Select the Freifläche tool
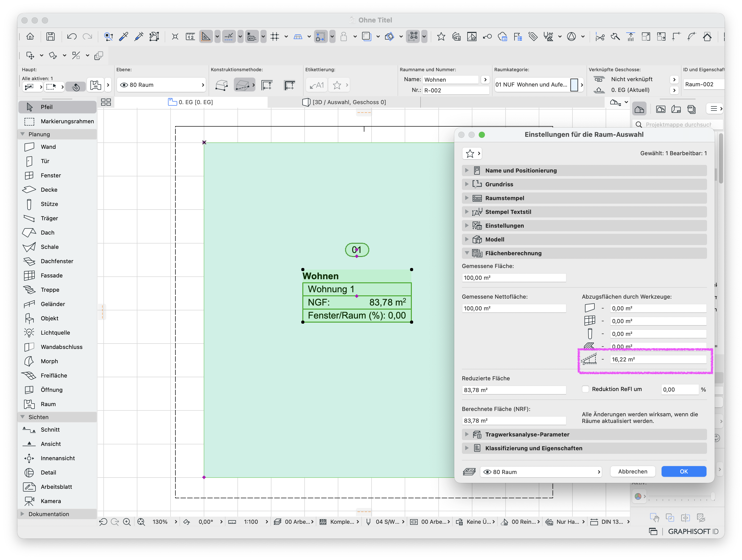Image resolution: width=742 pixels, height=560 pixels. tap(57, 375)
